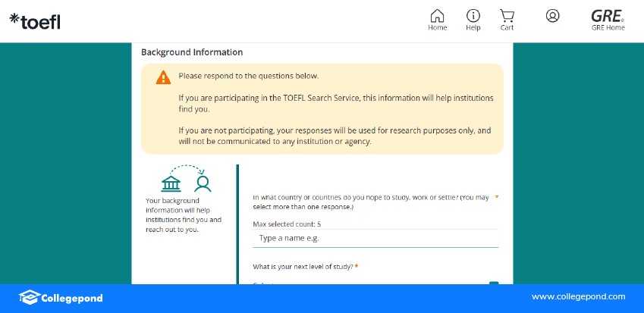Click the 'Max selected count: 5' label
This screenshot has width=644, height=313.
point(287,224)
